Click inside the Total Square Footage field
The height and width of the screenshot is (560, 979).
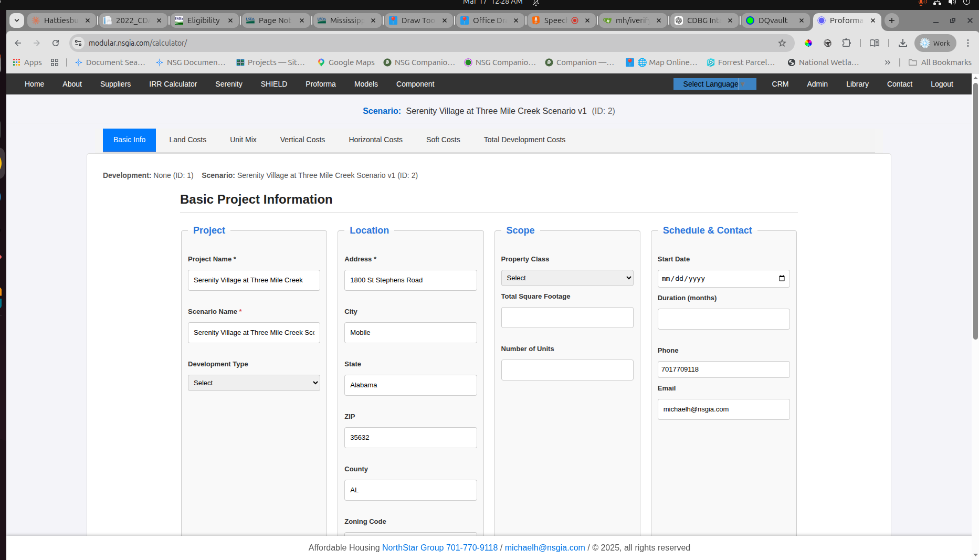[x=567, y=317]
